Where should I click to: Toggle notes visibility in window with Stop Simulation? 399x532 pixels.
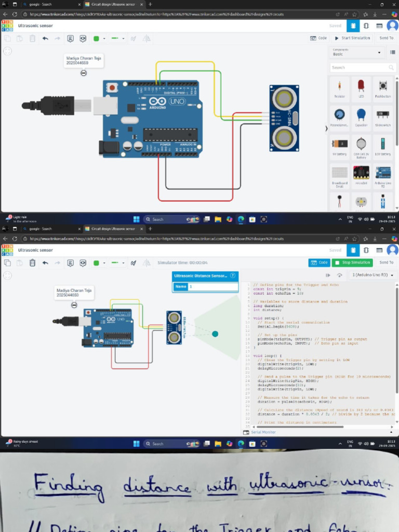coord(83,263)
